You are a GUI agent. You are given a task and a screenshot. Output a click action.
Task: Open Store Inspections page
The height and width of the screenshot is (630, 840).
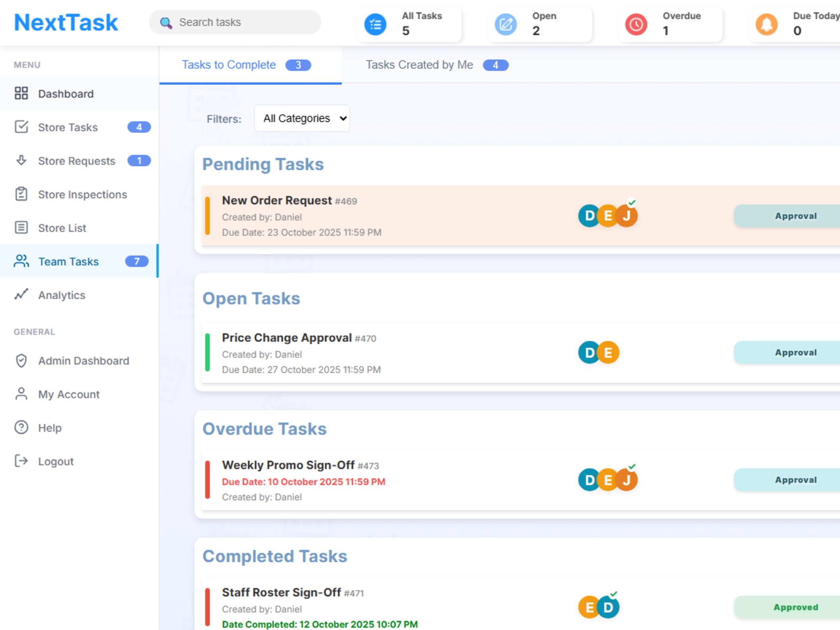click(79, 194)
